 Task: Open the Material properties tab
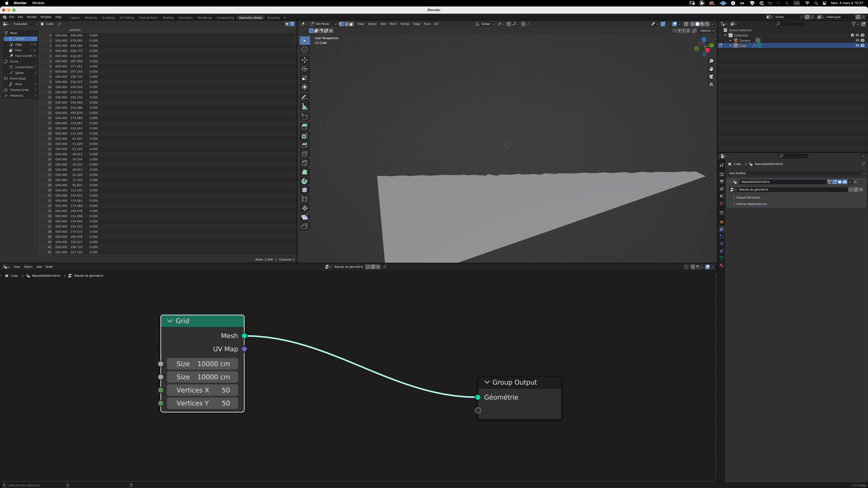coord(721,265)
